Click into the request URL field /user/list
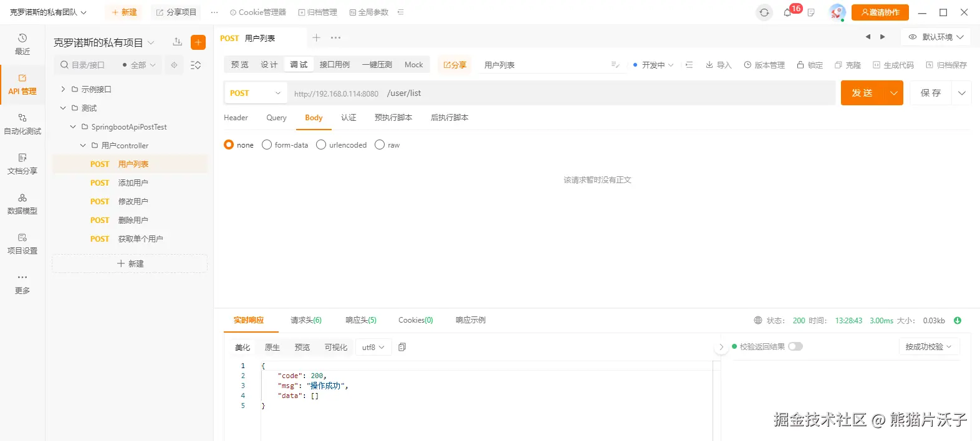This screenshot has width=980, height=441. click(x=608, y=93)
